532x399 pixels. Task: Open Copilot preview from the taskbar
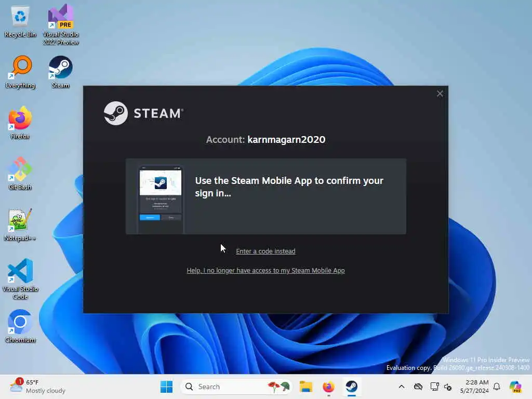(515, 387)
